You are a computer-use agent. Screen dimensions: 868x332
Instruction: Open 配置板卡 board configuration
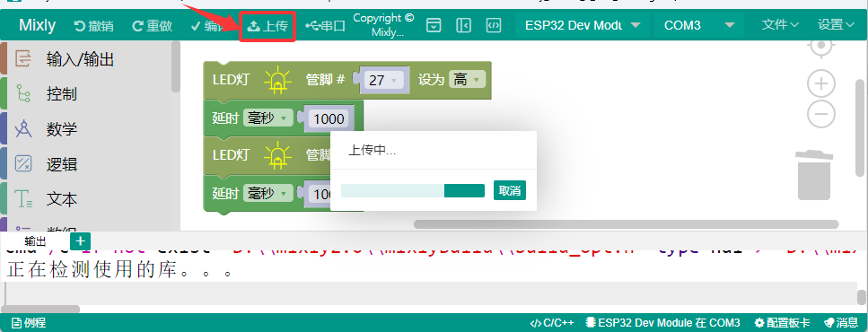click(x=782, y=323)
